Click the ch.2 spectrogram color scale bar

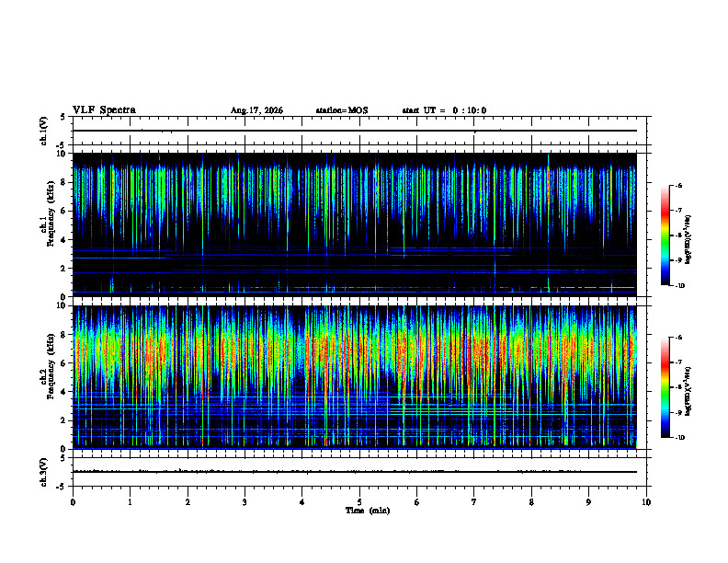tap(665, 387)
